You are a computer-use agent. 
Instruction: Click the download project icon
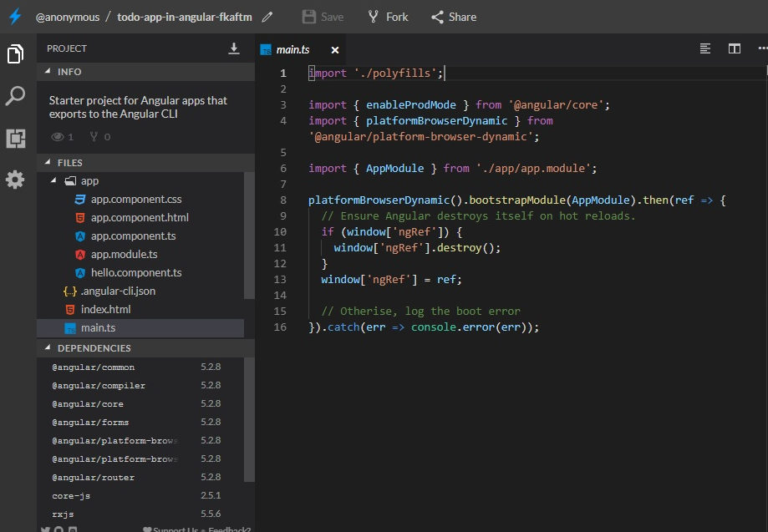tap(234, 49)
